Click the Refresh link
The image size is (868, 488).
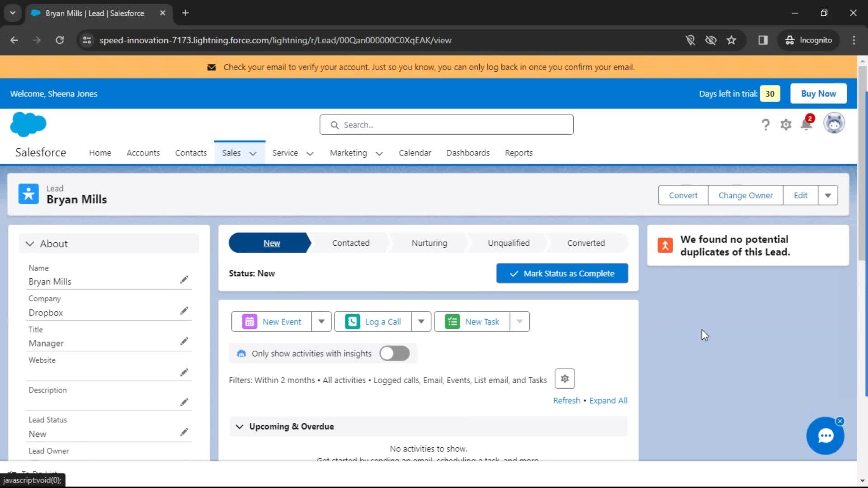[566, 400]
